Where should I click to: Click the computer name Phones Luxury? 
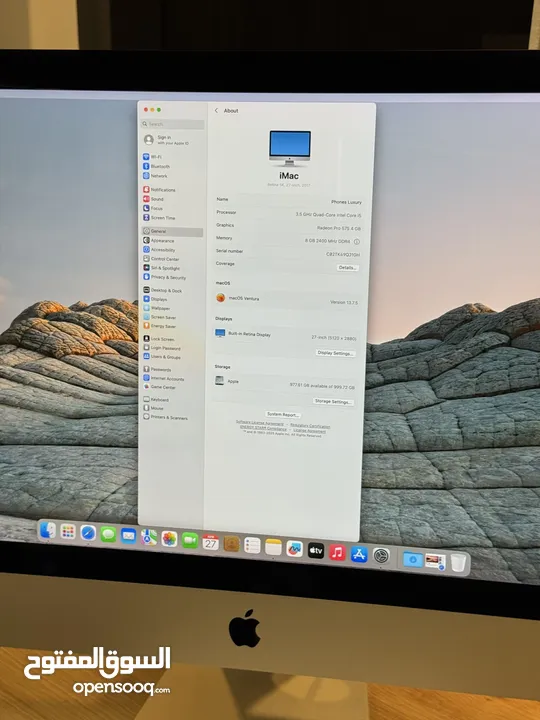tap(346, 202)
